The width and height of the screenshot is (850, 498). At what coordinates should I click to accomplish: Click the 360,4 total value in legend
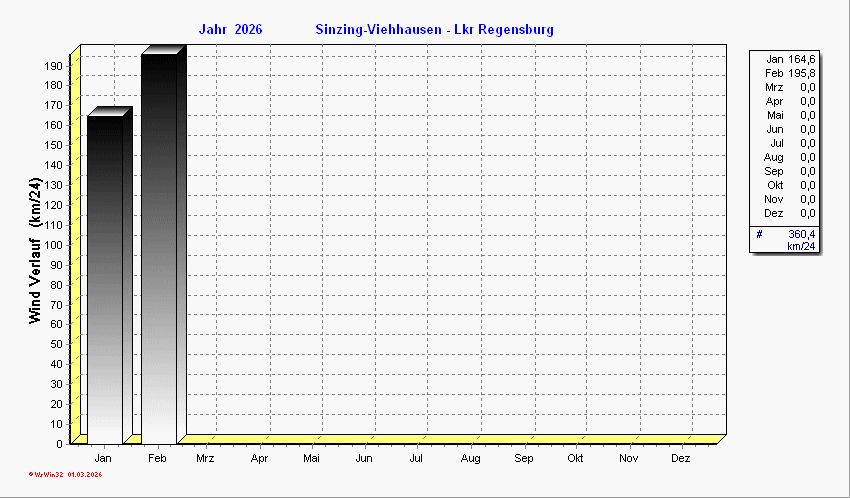(801, 234)
